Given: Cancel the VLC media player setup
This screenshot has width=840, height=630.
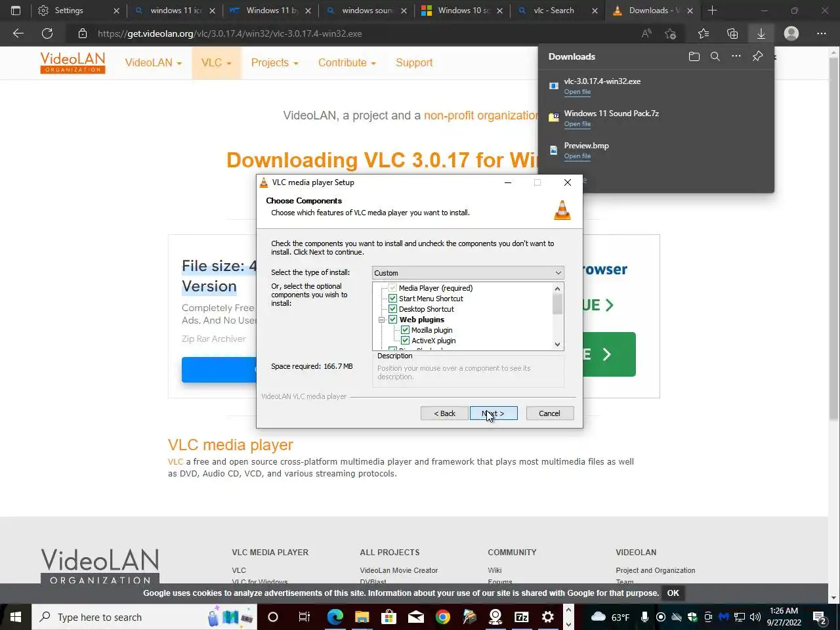Looking at the screenshot, I should point(550,413).
